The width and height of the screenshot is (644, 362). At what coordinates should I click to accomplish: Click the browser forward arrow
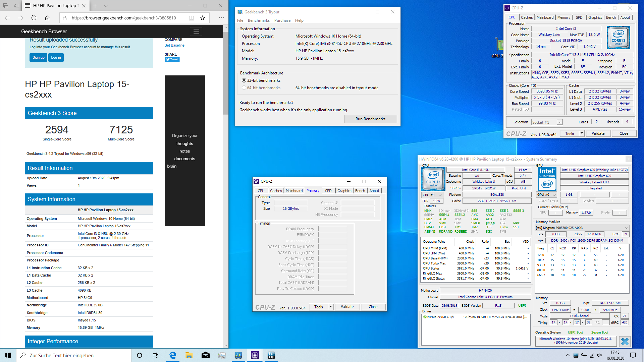[x=20, y=18]
